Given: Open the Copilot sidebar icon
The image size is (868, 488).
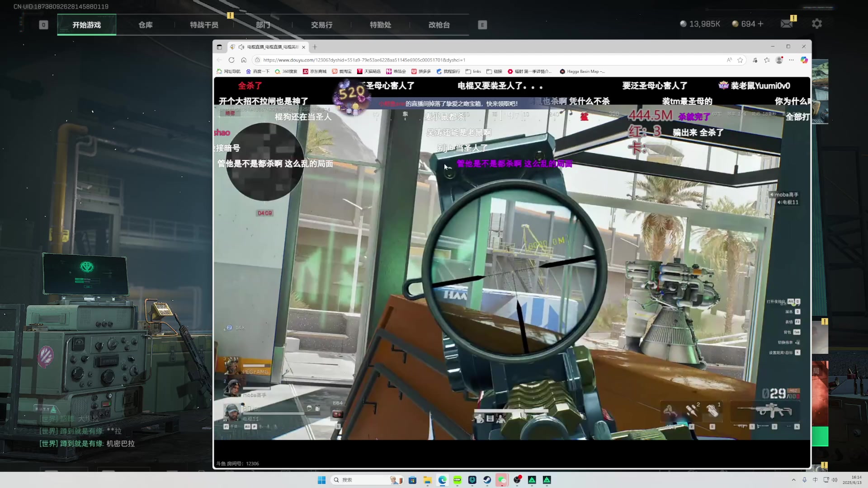Looking at the screenshot, I should 804,60.
